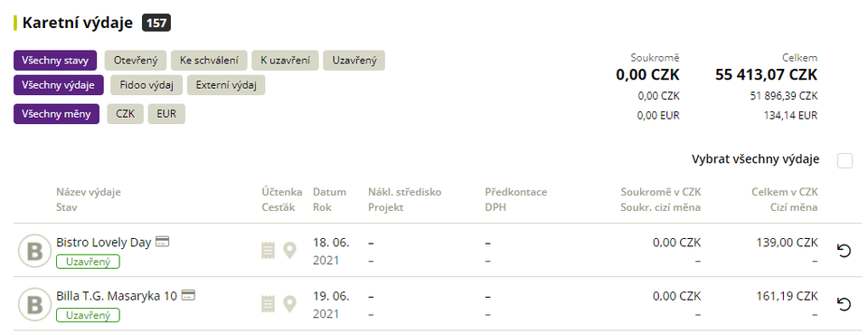Click card icon next to Bistro Lovely Day
The width and height of the screenshot is (868, 335).
[162, 242]
